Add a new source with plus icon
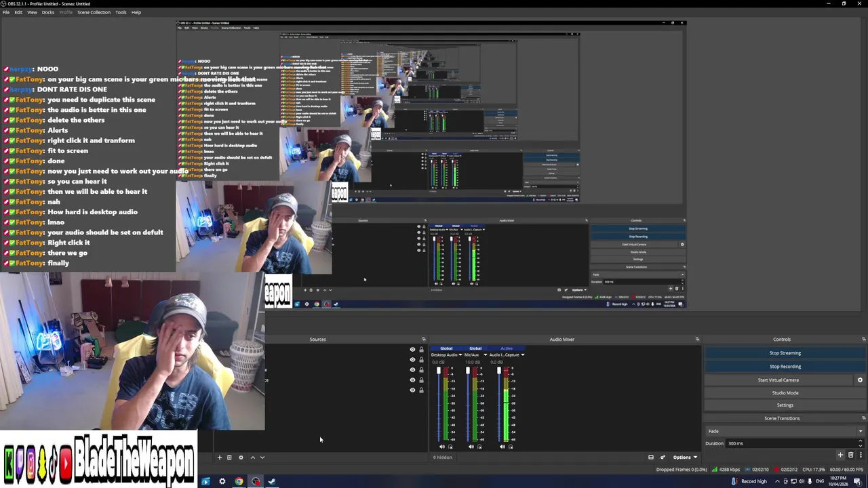868x488 pixels. (x=219, y=457)
